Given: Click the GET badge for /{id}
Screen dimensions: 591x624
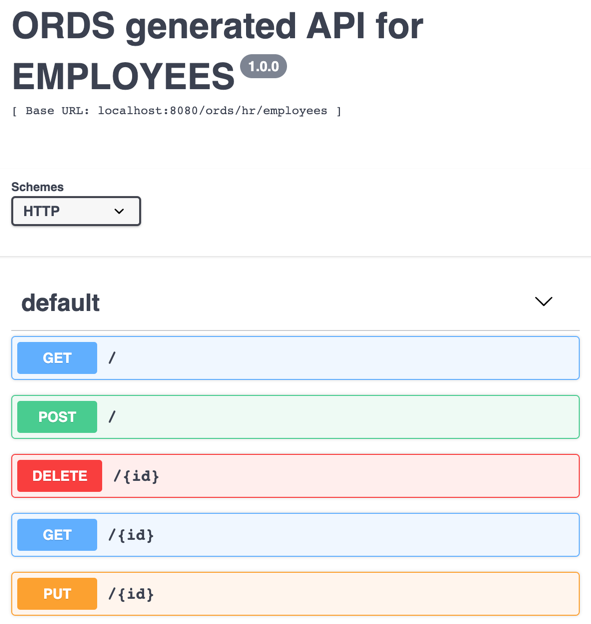Looking at the screenshot, I should click(x=57, y=534).
